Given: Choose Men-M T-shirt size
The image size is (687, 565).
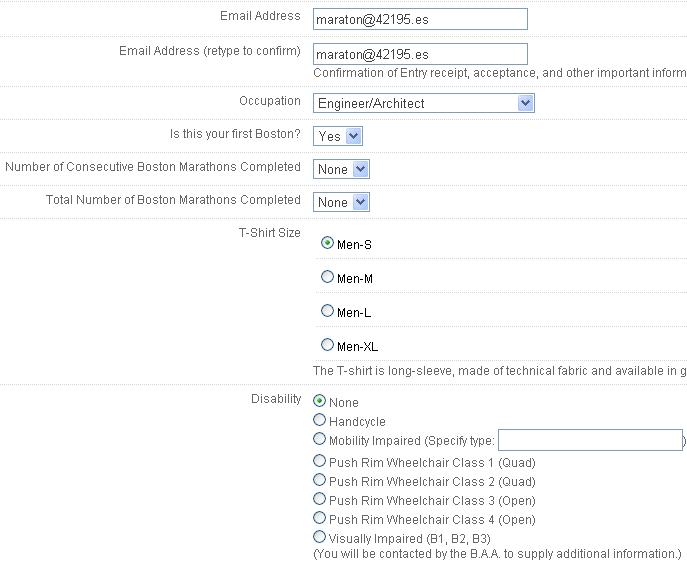Looking at the screenshot, I should coord(327,277).
